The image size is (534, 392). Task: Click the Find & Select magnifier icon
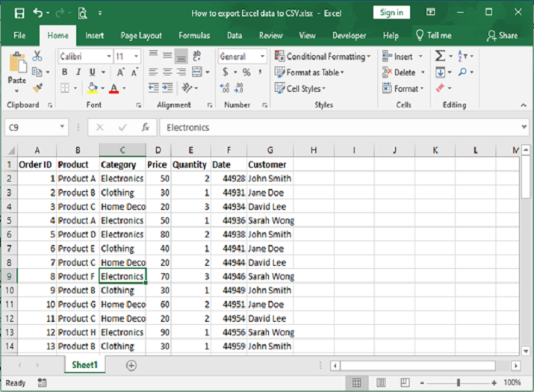click(463, 72)
